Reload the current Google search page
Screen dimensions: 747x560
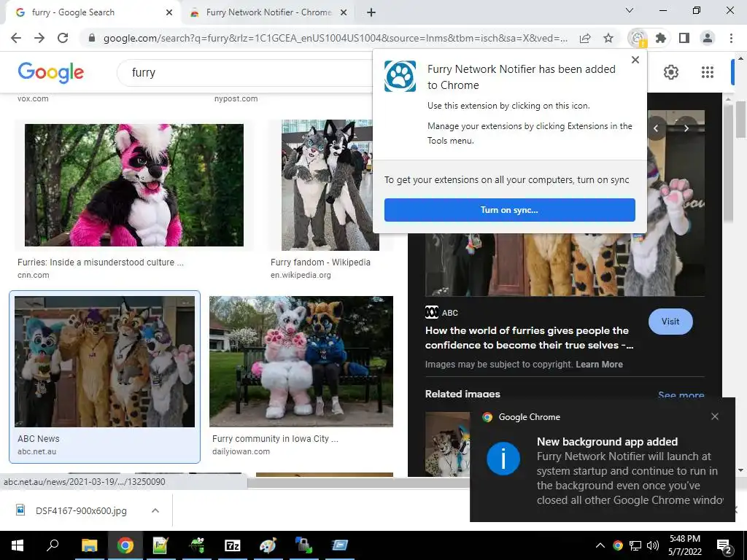click(x=63, y=38)
